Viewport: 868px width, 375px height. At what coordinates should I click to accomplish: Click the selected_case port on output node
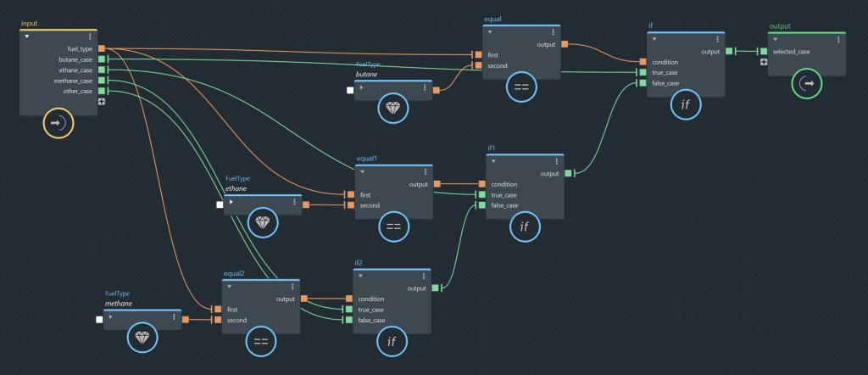coord(764,52)
